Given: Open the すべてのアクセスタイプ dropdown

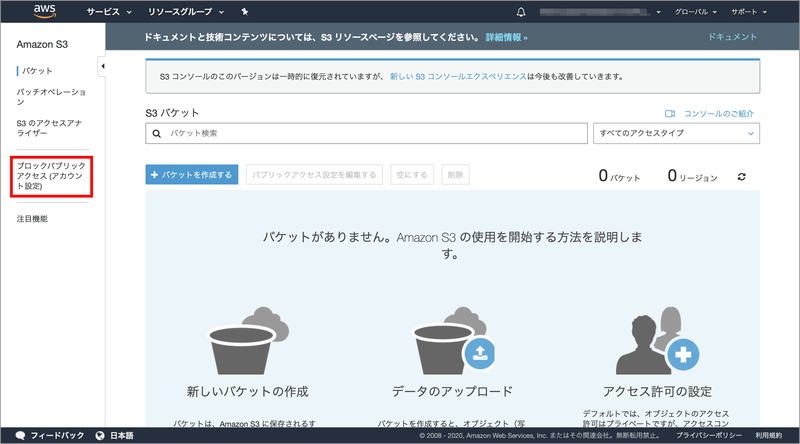Looking at the screenshot, I should (676, 133).
